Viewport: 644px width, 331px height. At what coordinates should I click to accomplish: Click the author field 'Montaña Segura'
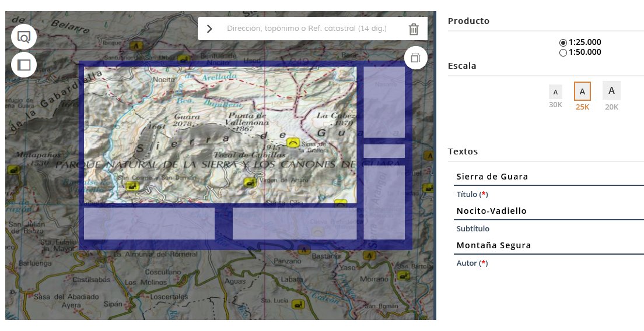[550, 246]
